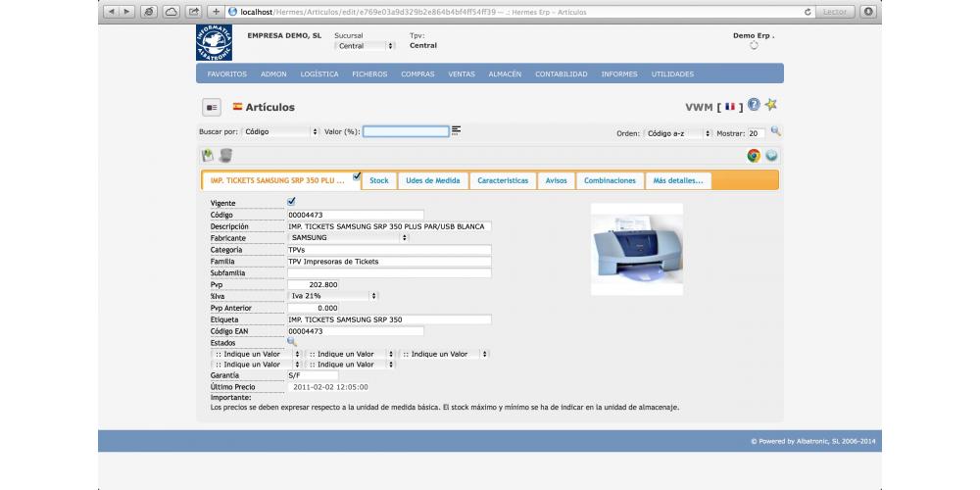
Task: Run search with top-right magnifier icon
Action: click(x=775, y=131)
